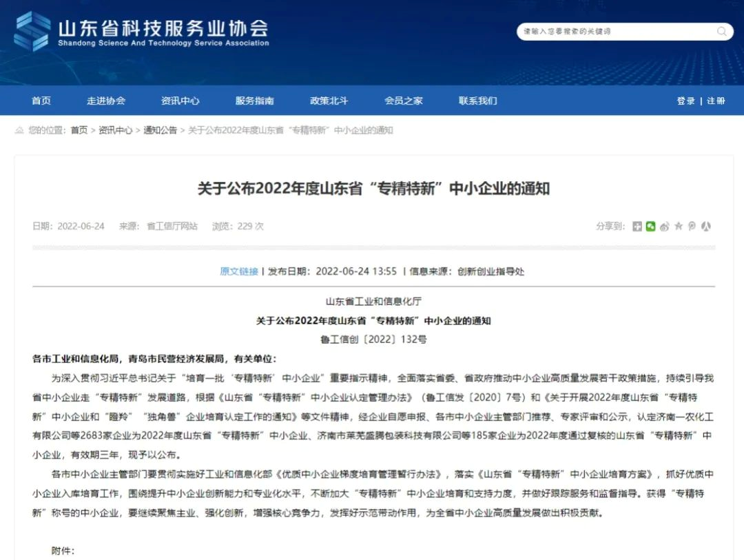Share the article to Sina Weibo
This screenshot has width=744, height=560.
click(664, 226)
